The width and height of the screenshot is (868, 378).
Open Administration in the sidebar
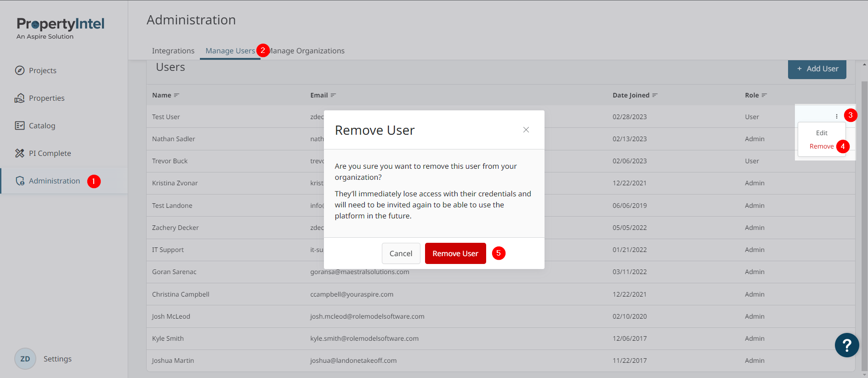pyautogui.click(x=54, y=181)
